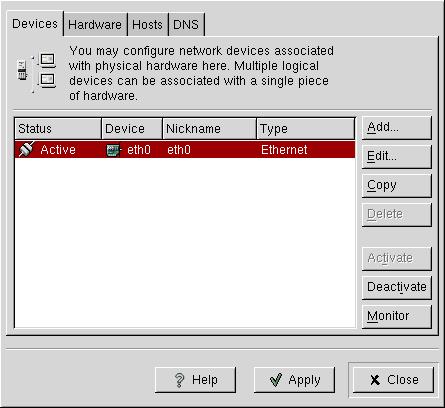Image resolution: width=445 pixels, height=408 pixels.
Task: Go to the DNS tab
Action: coord(186,24)
